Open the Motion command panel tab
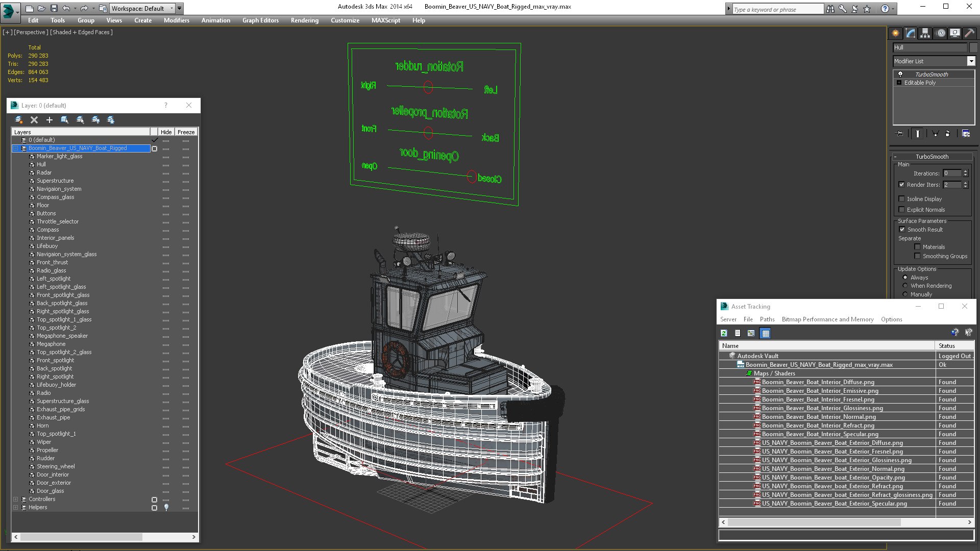 point(941,33)
